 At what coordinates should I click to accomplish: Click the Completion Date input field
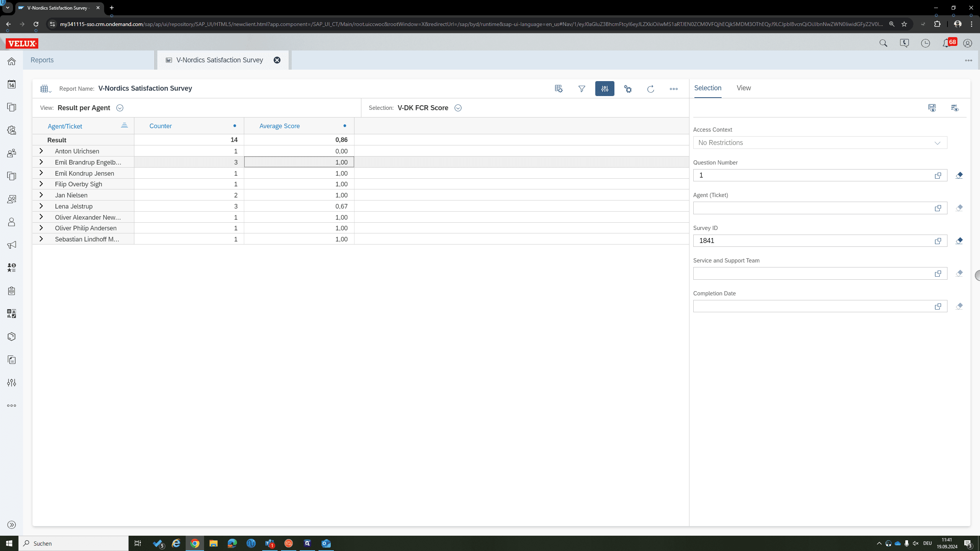tap(813, 306)
